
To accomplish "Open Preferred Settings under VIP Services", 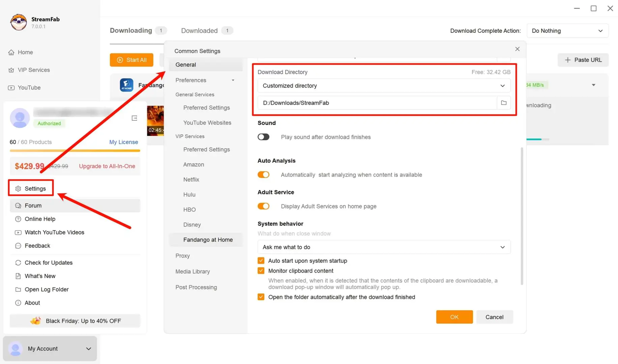I will [206, 149].
